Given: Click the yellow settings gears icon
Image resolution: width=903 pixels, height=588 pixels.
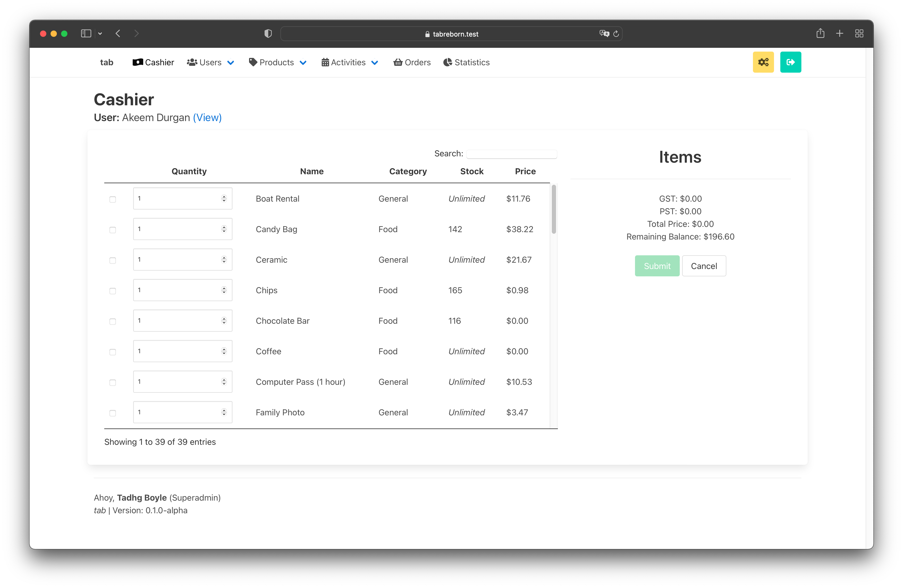Looking at the screenshot, I should [763, 62].
